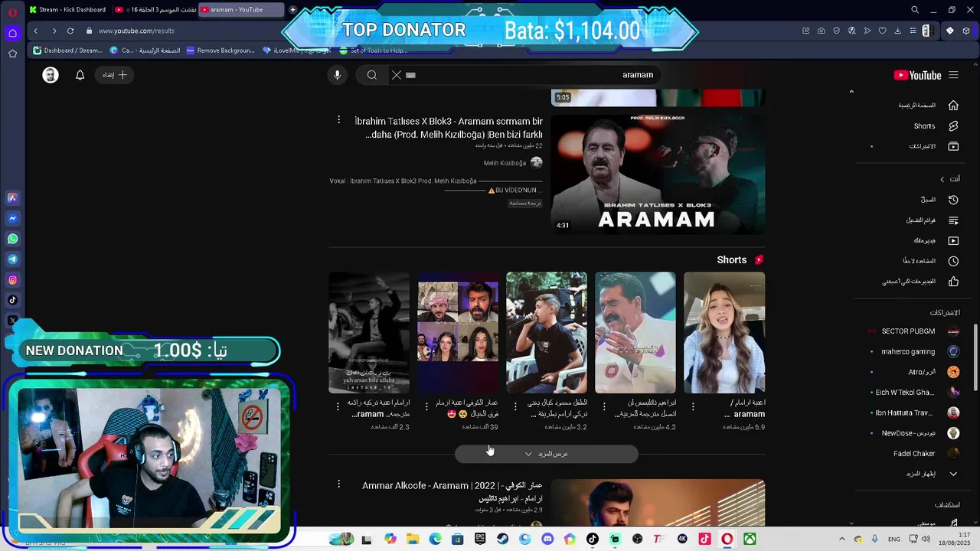The width and height of the screenshot is (980, 551).
Task: Open the short with four-face collage
Action: tap(458, 332)
